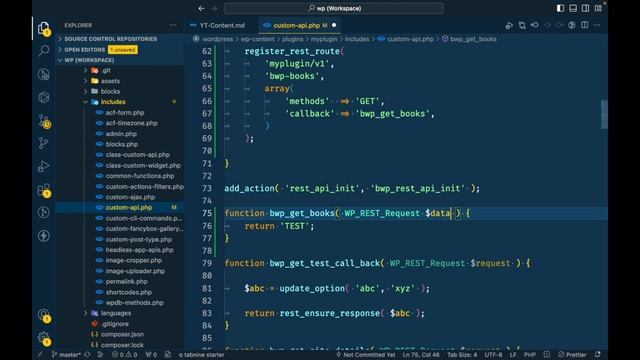Open the source control graph icon in activity bar
Viewport: 640px width, 360px height.
click(44, 143)
